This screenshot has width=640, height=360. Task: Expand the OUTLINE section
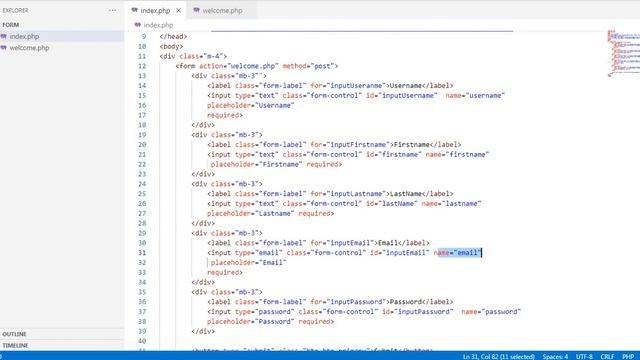click(x=14, y=334)
